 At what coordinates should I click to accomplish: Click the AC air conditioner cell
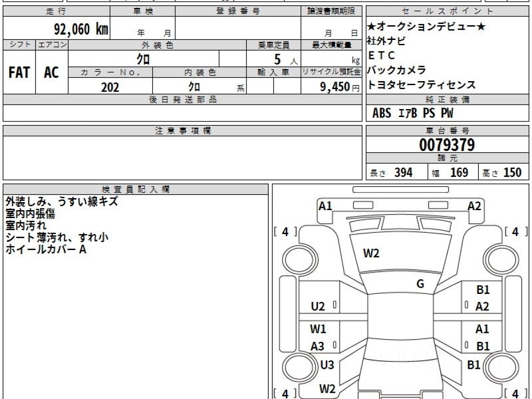coord(51,72)
